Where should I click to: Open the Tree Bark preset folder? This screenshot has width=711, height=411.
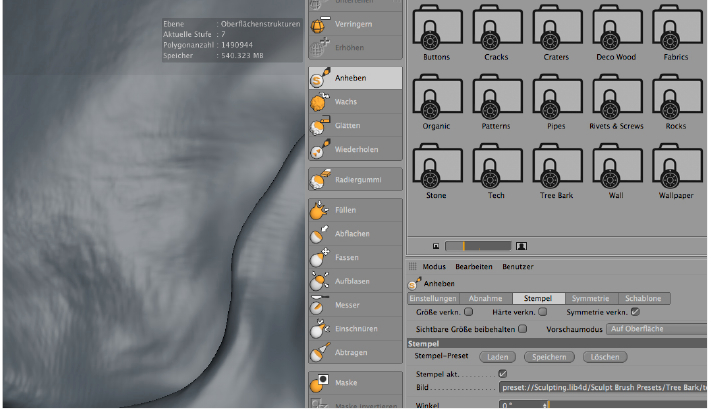(x=557, y=168)
